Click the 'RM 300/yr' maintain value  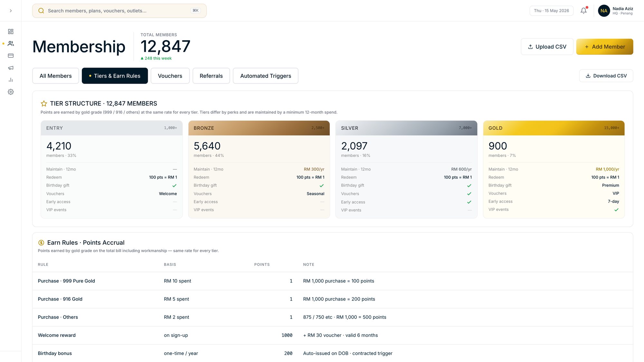click(314, 169)
